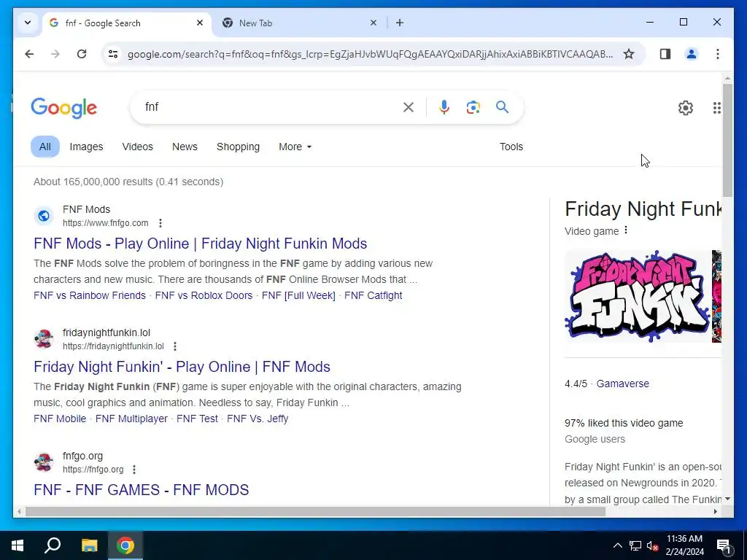Click the horizontal scrollbar thumb
Viewport: 747px width, 560px height.
[315, 511]
